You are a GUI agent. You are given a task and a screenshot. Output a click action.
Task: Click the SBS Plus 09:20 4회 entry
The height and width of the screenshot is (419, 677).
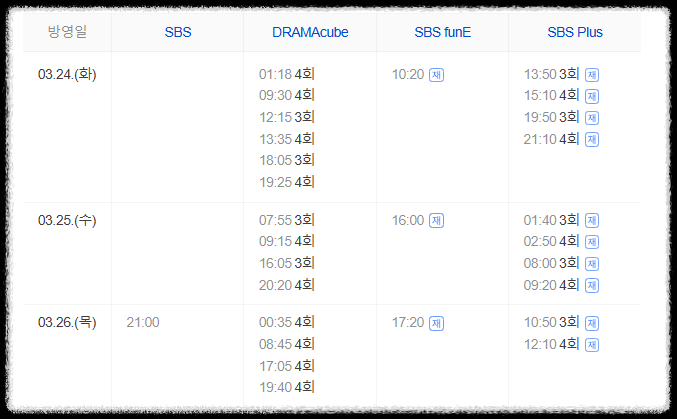point(551,285)
